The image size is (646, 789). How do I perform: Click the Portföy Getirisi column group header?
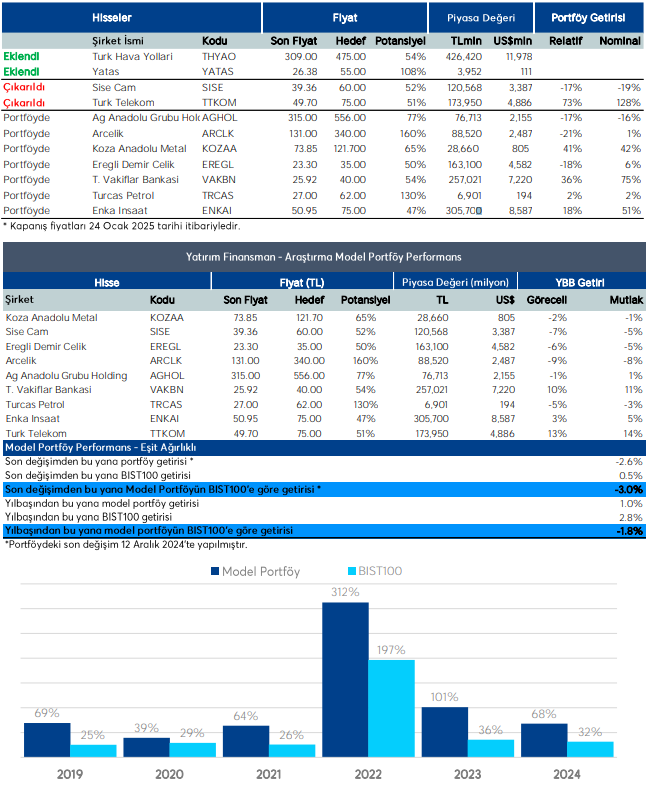588,18
